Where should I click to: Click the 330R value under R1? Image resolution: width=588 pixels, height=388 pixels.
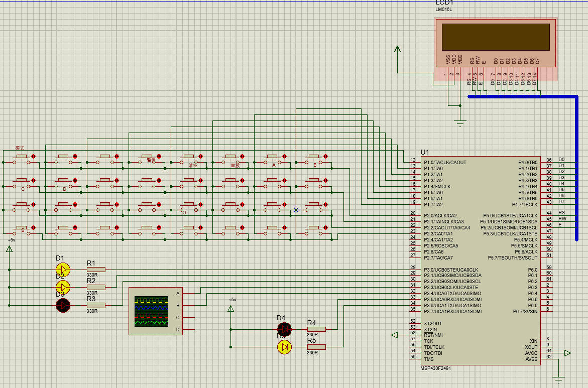click(92, 275)
